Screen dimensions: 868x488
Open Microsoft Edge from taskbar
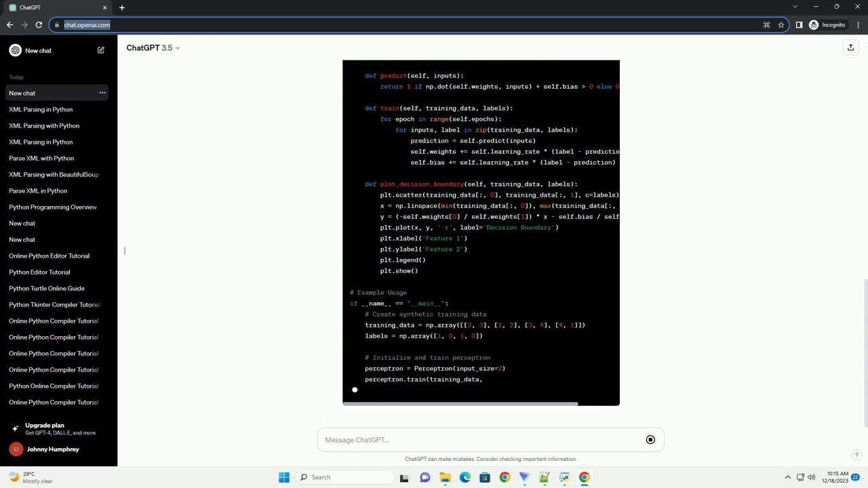[465, 477]
